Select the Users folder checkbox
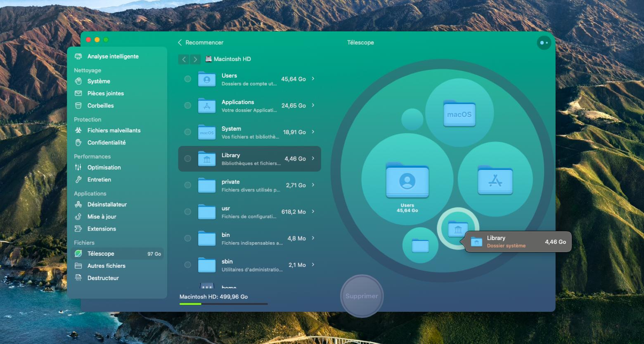Image resolution: width=644 pixels, height=344 pixels. 187,79
